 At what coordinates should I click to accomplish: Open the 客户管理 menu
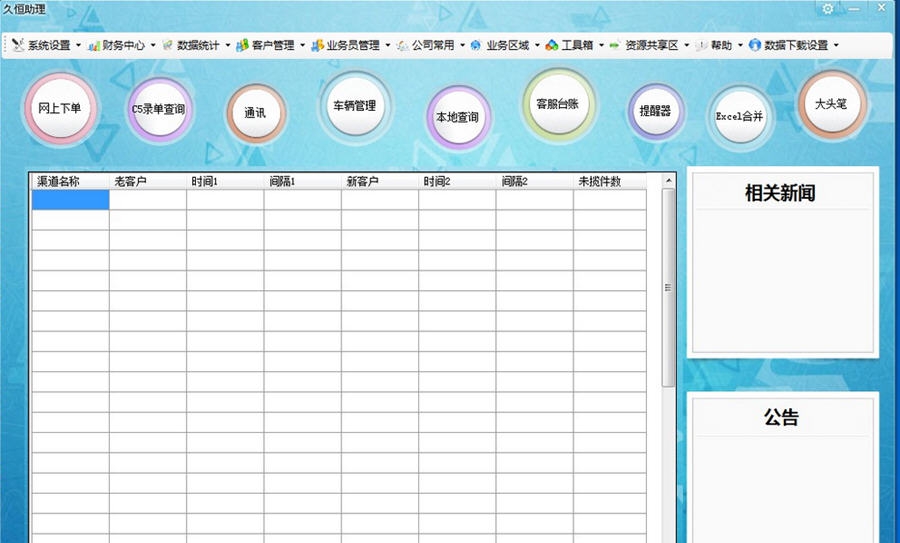tap(273, 45)
